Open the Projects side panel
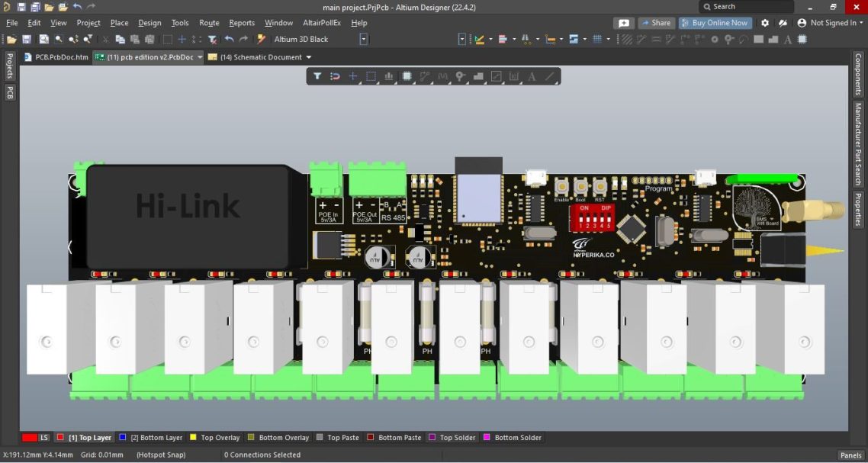The height and width of the screenshot is (463, 868). [x=9, y=66]
